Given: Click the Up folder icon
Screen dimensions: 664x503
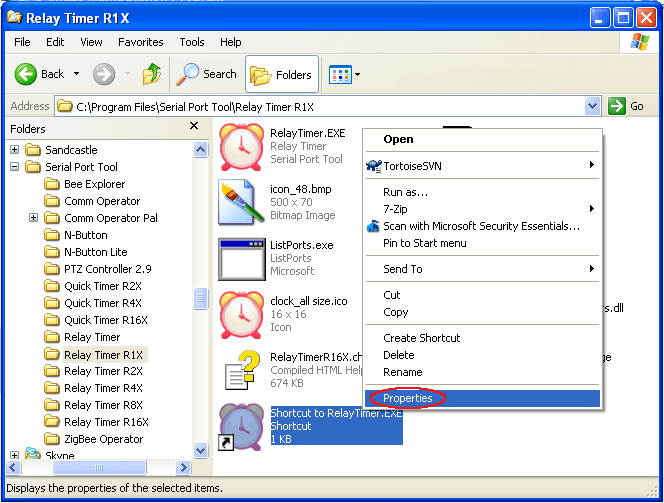Looking at the screenshot, I should pyautogui.click(x=152, y=74).
